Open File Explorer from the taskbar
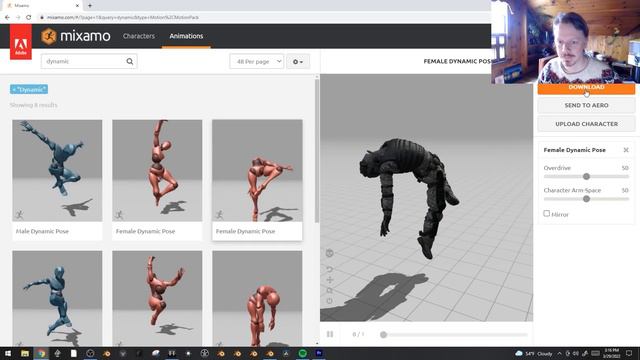Viewport: 640px width, 360px height. pyautogui.click(x=25, y=353)
